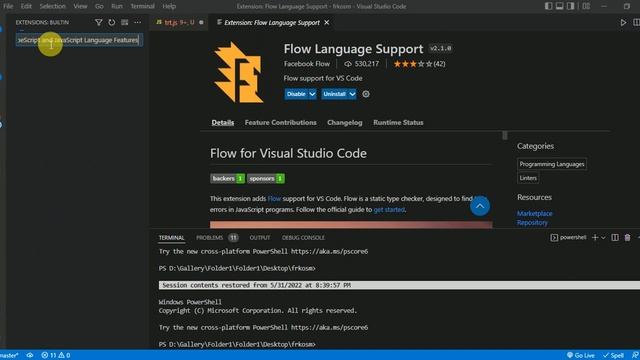640x360 pixels.
Task: Open the Changelog tab
Action: (x=344, y=122)
